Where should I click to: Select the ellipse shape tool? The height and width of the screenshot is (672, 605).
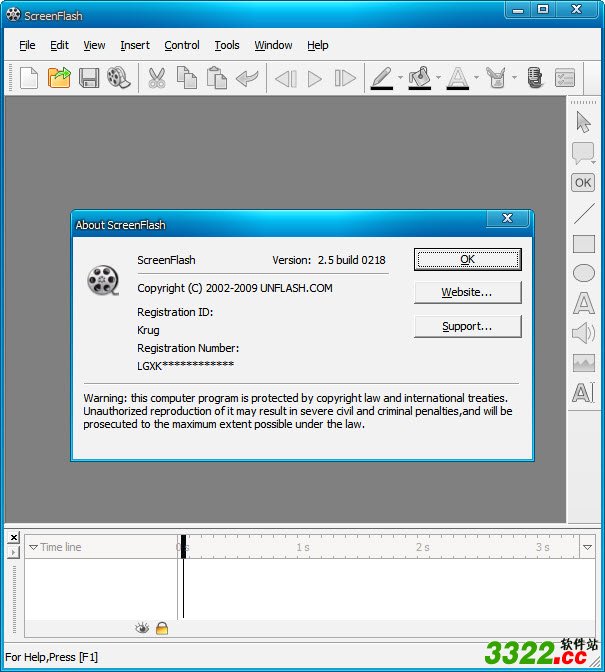[584, 273]
